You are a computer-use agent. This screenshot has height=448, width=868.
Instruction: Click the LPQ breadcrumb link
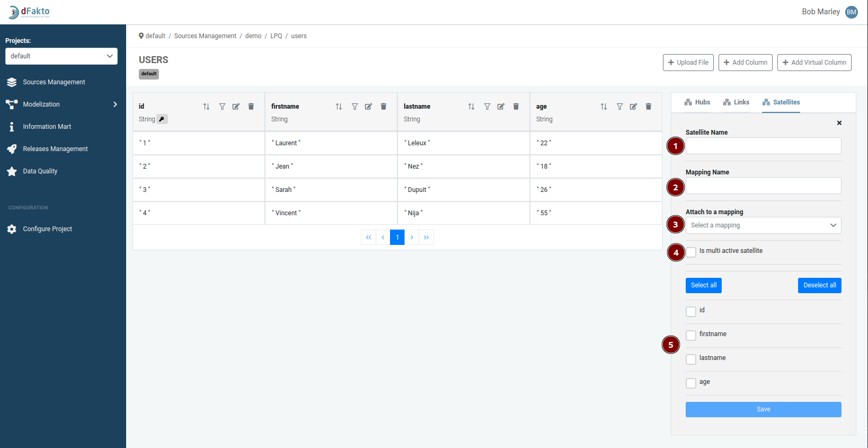[x=276, y=36]
